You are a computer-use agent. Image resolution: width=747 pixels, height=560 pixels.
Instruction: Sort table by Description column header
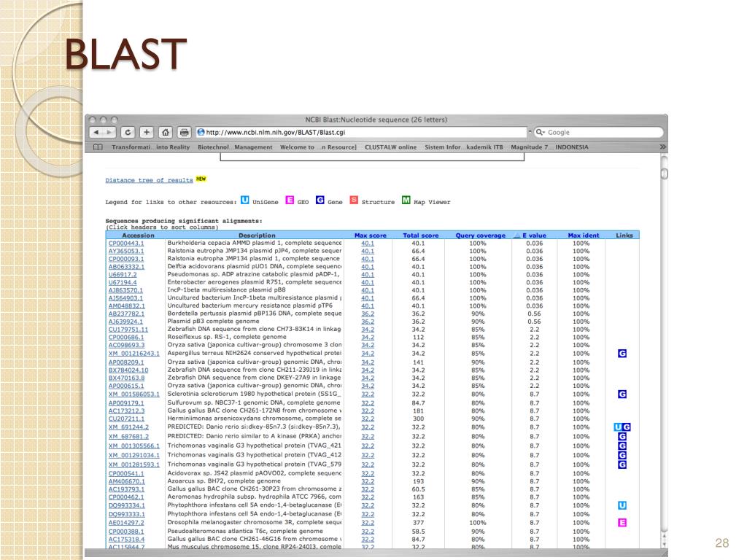(x=257, y=236)
